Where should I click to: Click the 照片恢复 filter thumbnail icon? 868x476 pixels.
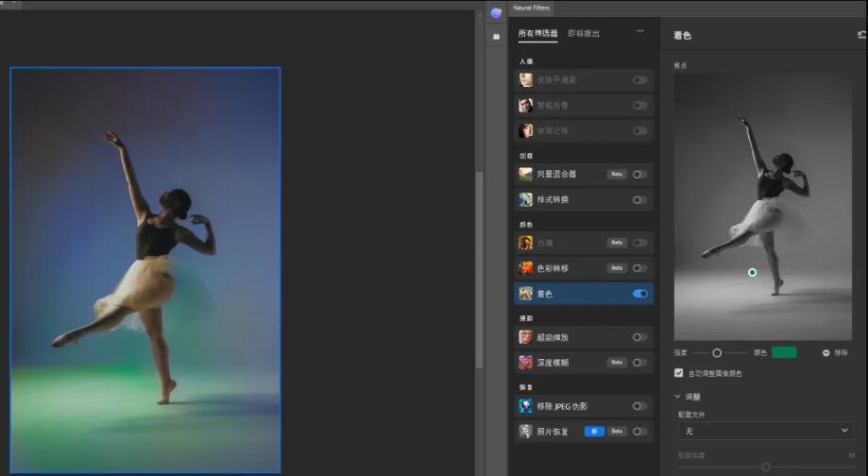(526, 432)
